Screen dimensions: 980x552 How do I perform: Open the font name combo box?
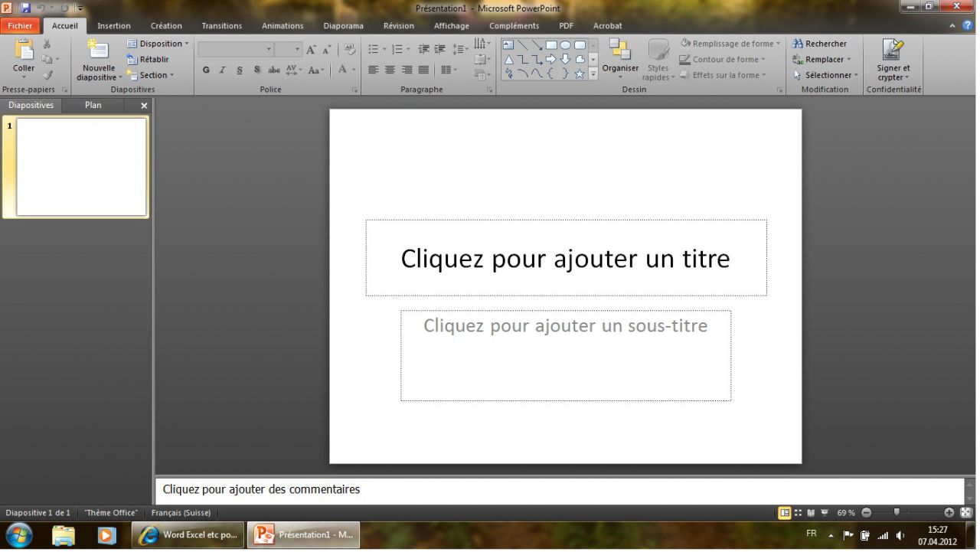(235, 50)
